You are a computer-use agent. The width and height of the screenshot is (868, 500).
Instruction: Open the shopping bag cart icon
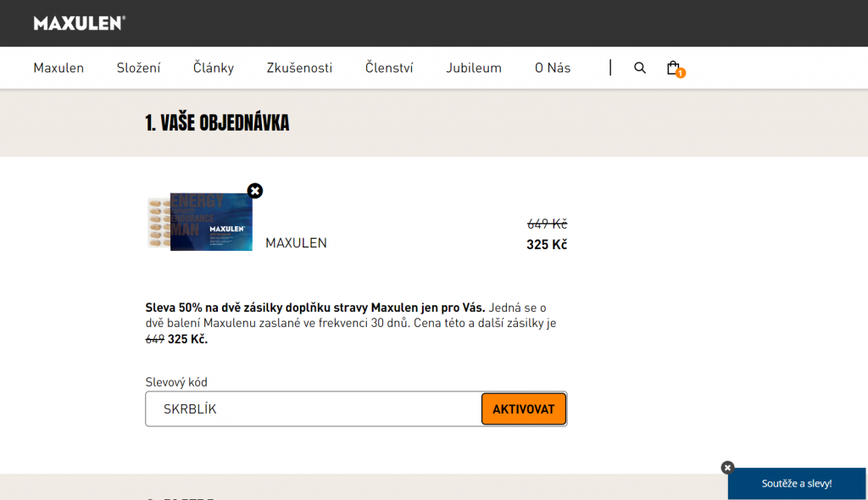click(x=673, y=68)
